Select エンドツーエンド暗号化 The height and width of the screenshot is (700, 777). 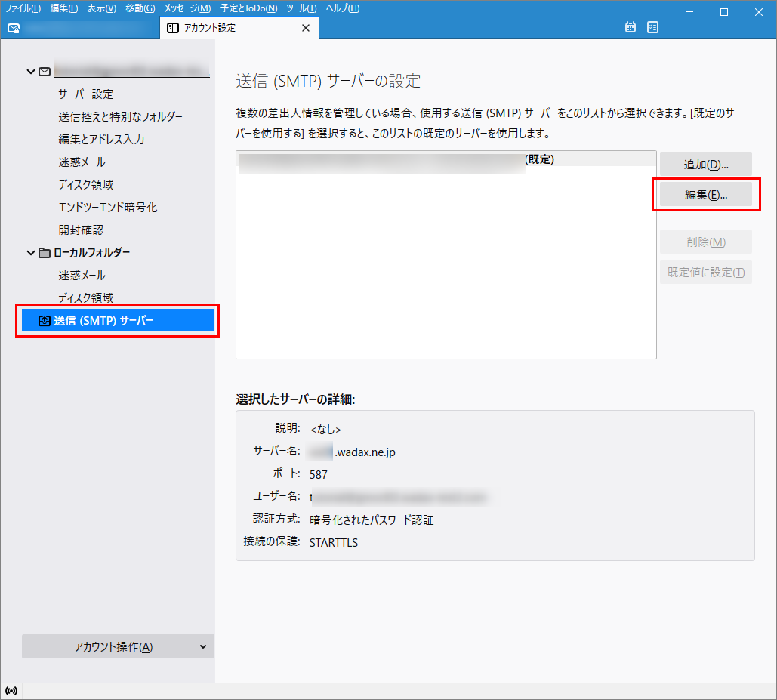click(107, 207)
